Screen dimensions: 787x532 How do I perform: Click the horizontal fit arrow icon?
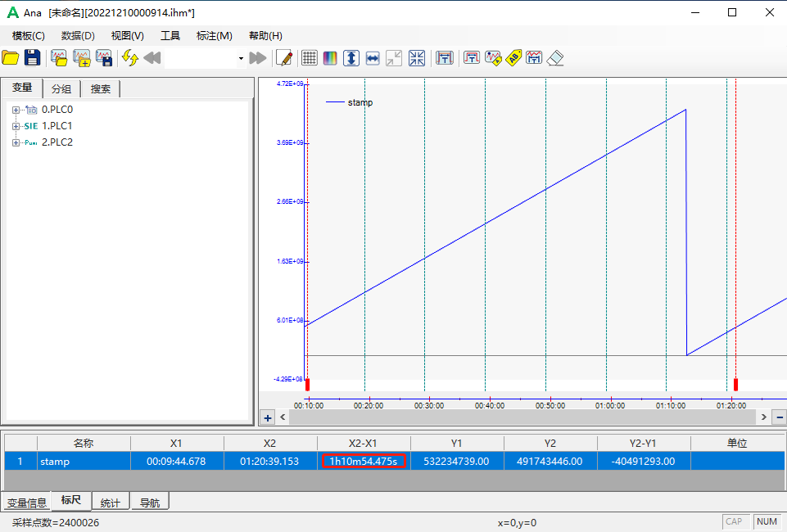(x=373, y=58)
